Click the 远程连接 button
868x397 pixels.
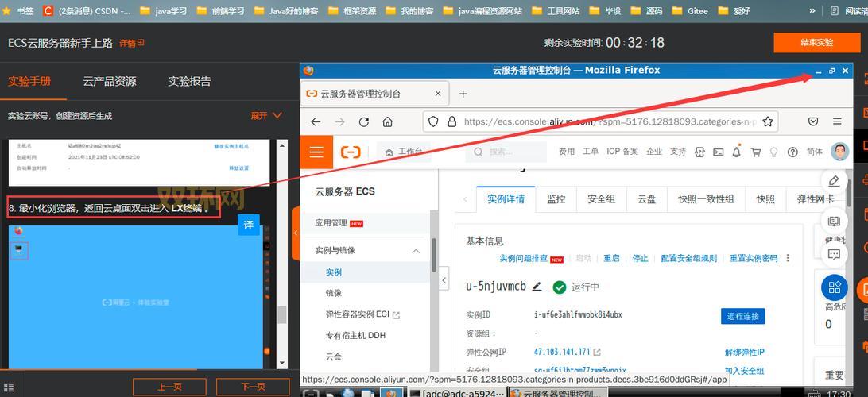(743, 316)
